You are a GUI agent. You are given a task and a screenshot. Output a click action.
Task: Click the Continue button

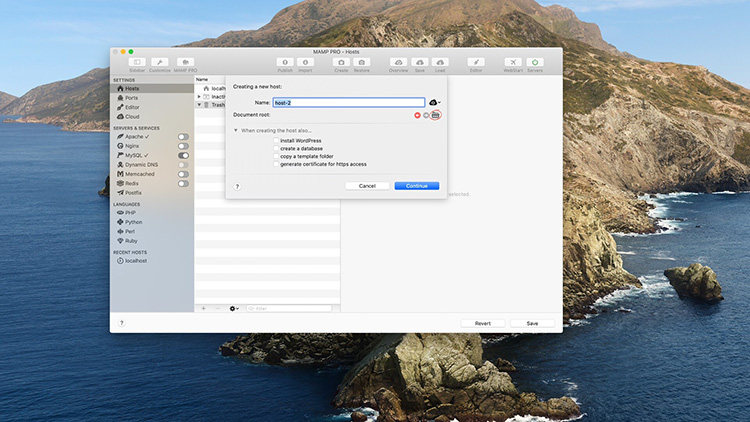(x=417, y=186)
